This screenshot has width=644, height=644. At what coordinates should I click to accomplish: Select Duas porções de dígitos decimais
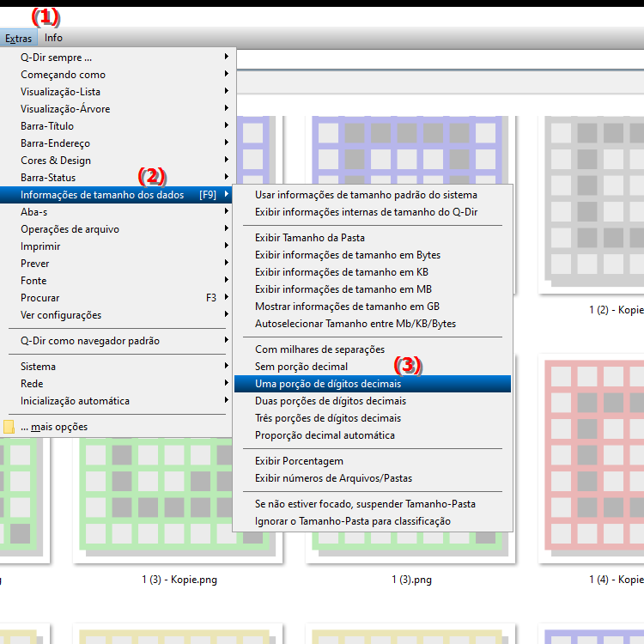(x=373, y=401)
